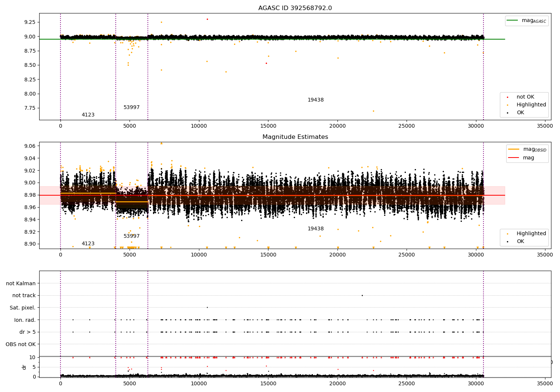Click the 8.25 y-axis tick label
Screen dimensions: 560x392
(x=29, y=80)
